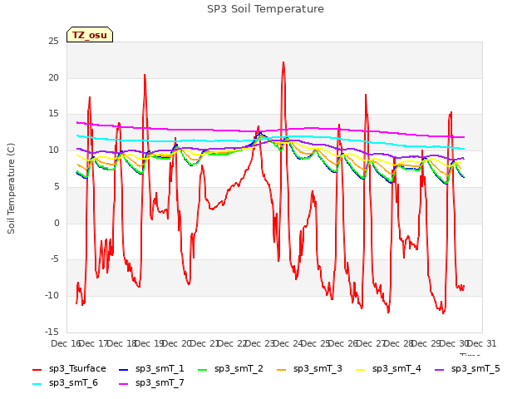Toggle the sp3_Tsurface legend entry
This screenshot has width=532, height=399.
tap(69, 368)
